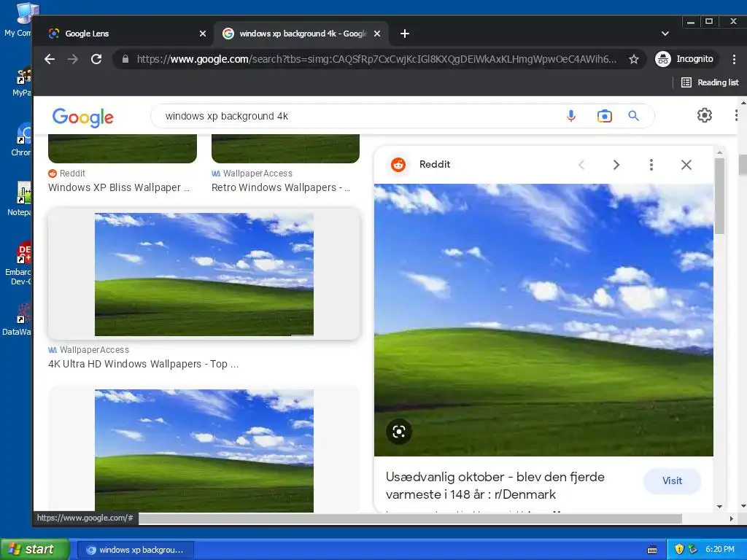Viewport: 747px width, 560px height.
Task: Click the Visit button
Action: (x=672, y=481)
